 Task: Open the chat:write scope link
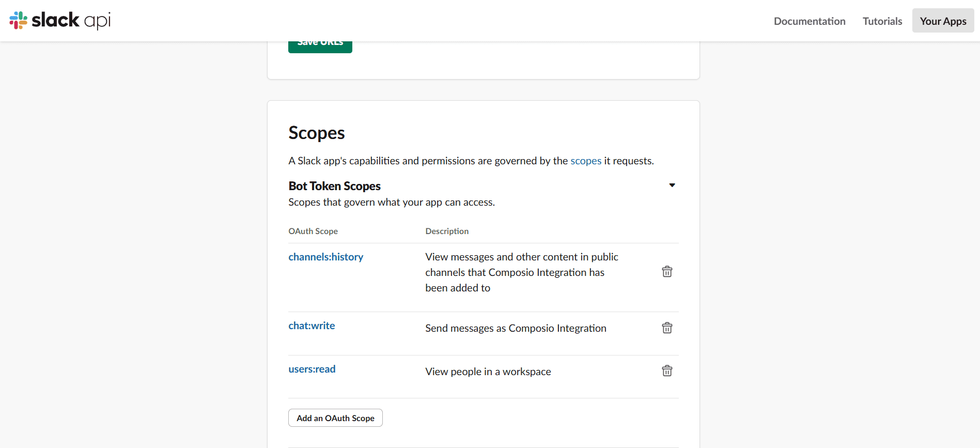[x=312, y=326]
